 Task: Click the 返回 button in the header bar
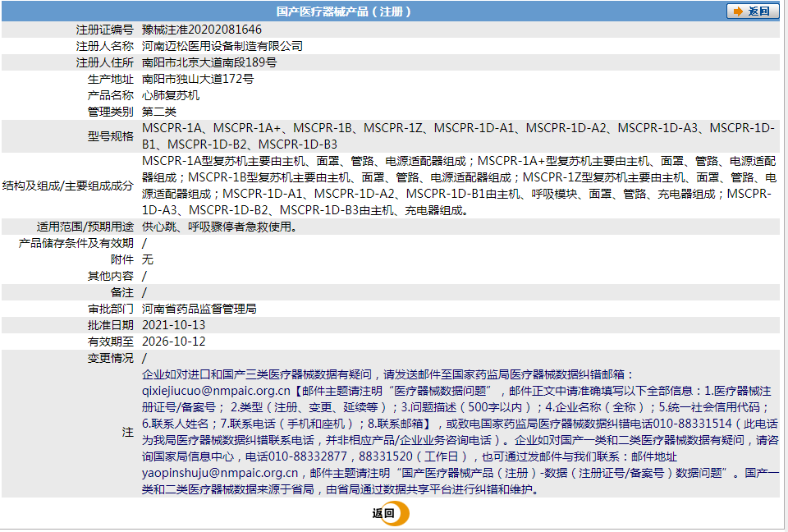[x=753, y=11]
